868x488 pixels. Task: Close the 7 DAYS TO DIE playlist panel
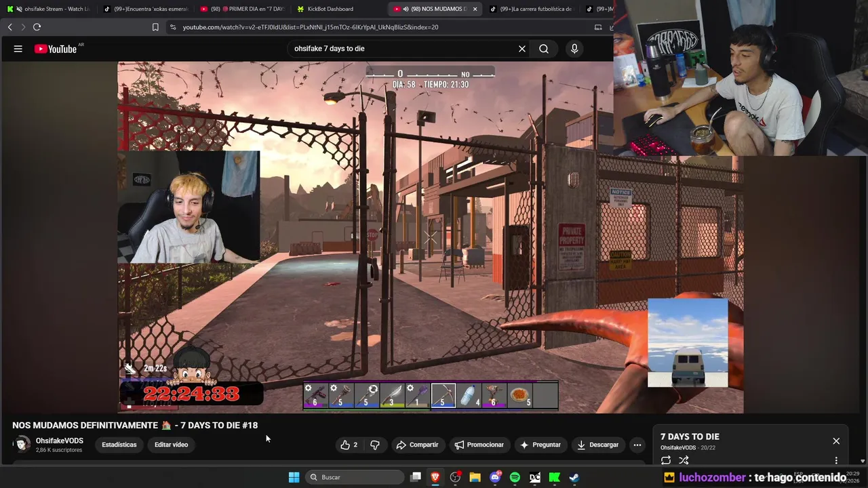[x=836, y=441]
